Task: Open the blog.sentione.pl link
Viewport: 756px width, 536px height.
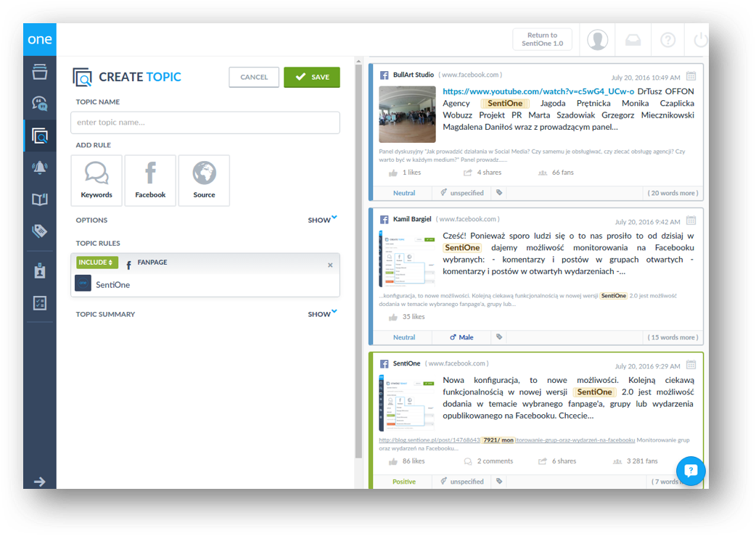Action: [x=506, y=440]
